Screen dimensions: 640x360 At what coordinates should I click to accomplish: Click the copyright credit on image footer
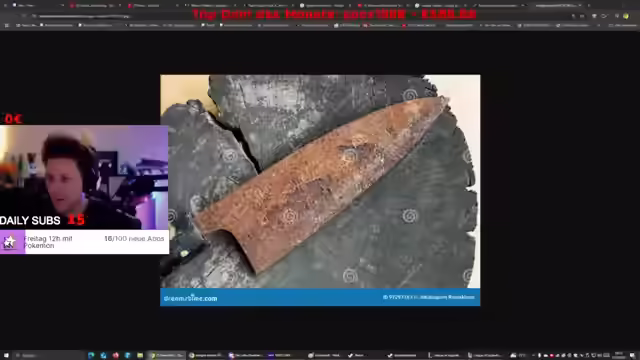click(429, 297)
